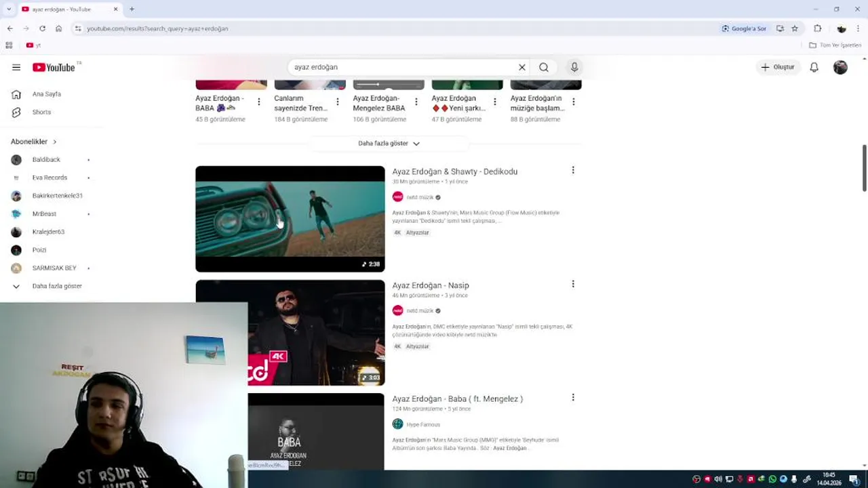The height and width of the screenshot is (488, 868).
Task: Open options menu of Ayaz Erdoğan-Mengelez BABA short
Action: [416, 102]
